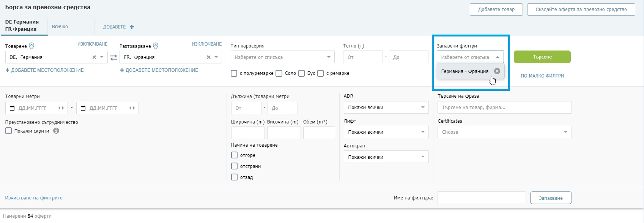Open the ADR Покажи всички dropdown
Image resolution: width=644 pixels, height=223 pixels.
(386, 108)
